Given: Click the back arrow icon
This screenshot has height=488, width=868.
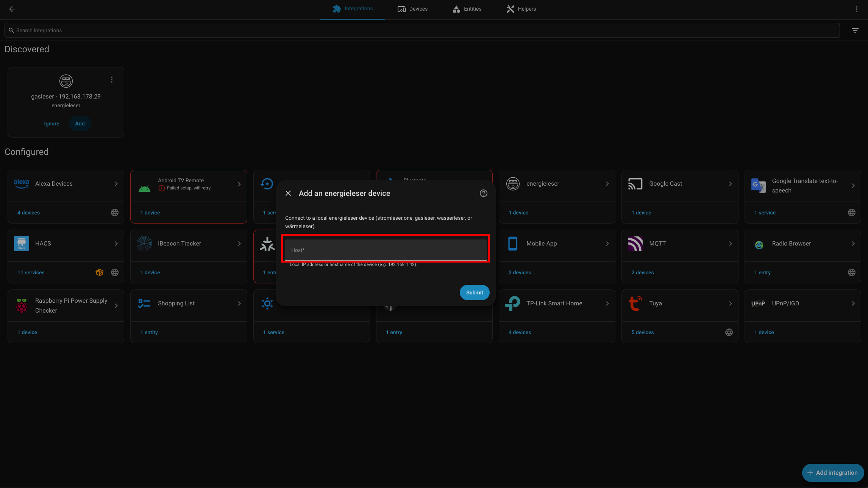Looking at the screenshot, I should click(12, 9).
